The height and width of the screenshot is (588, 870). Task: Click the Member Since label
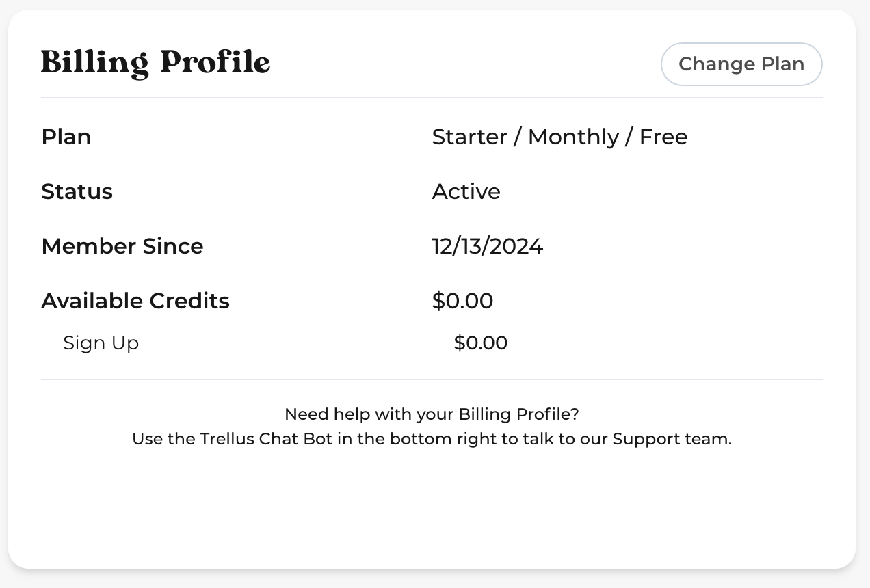tap(122, 246)
